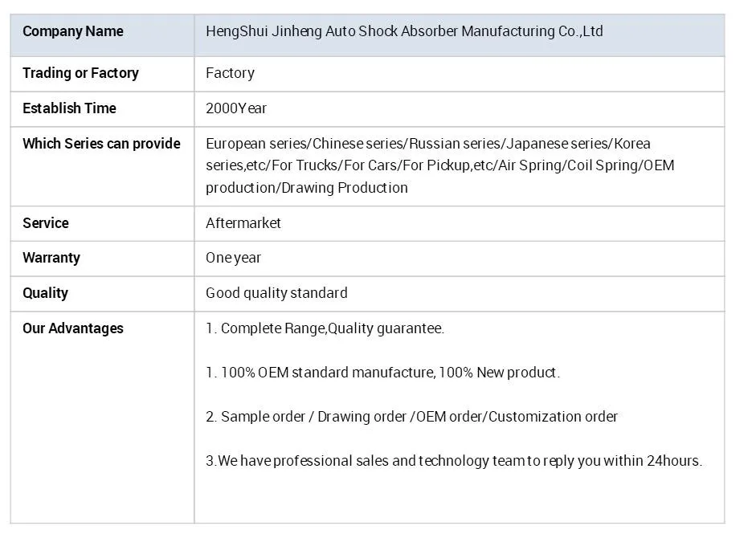Click the "Factory" value cell
This screenshot has width=756, height=538.
[230, 73]
